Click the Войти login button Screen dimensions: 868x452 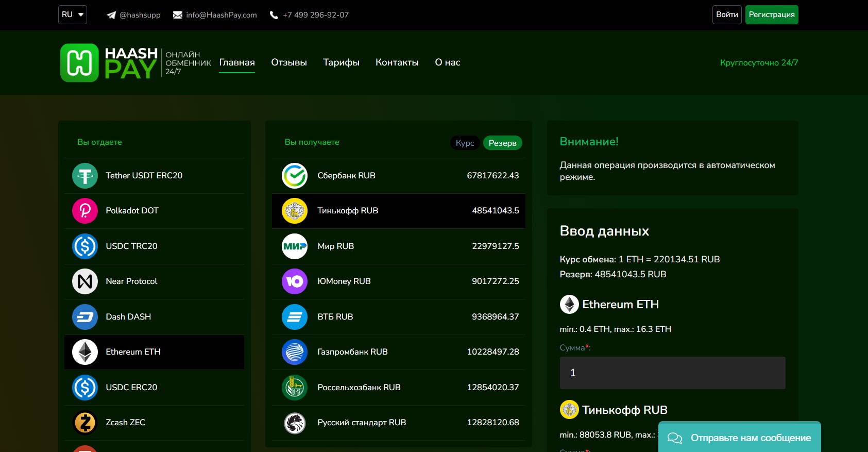[727, 14]
